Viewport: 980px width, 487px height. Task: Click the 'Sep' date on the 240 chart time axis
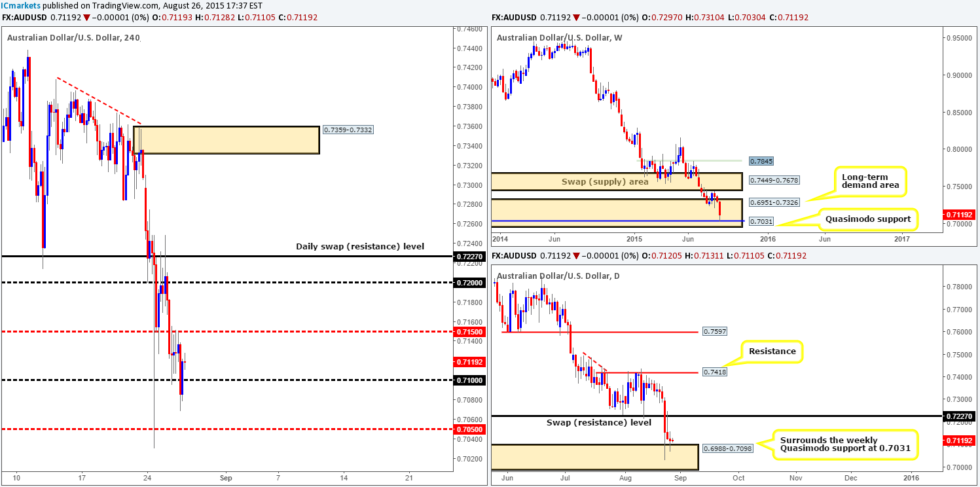[227, 477]
